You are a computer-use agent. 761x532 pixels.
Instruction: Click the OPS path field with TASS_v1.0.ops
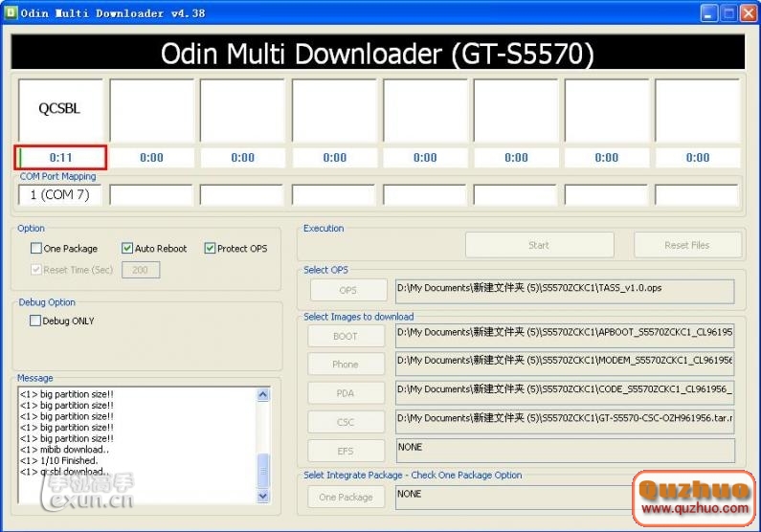[x=565, y=291]
